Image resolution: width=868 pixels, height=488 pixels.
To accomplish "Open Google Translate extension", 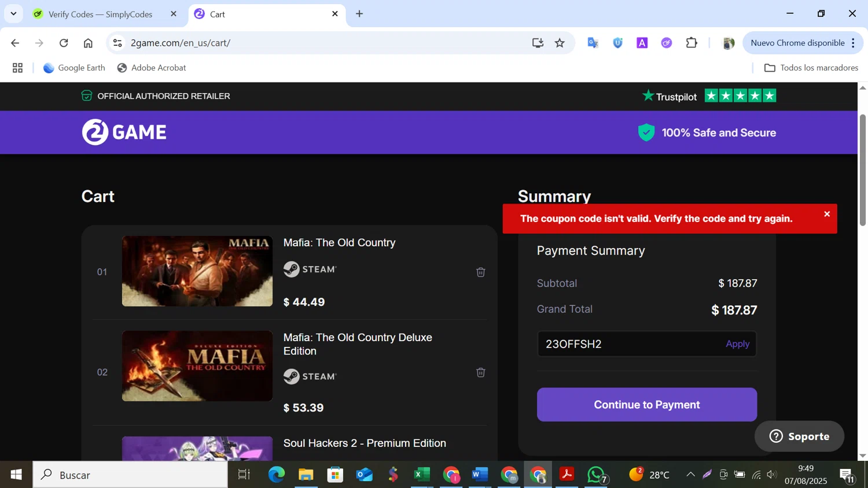I will (593, 43).
